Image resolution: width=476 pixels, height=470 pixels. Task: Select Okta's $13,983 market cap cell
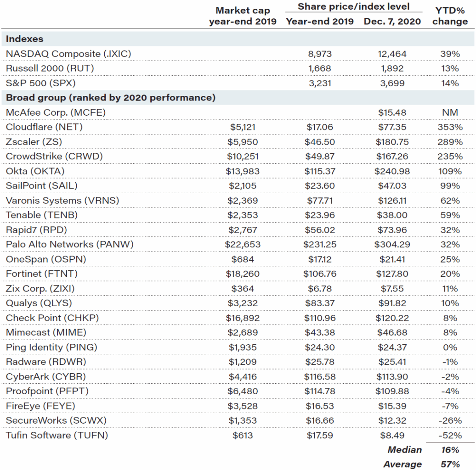click(x=243, y=171)
